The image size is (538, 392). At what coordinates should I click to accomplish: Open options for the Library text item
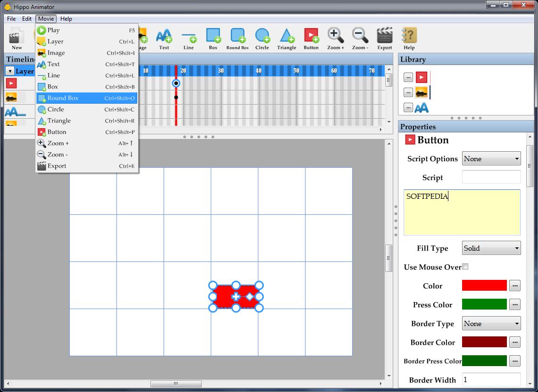tap(408, 108)
